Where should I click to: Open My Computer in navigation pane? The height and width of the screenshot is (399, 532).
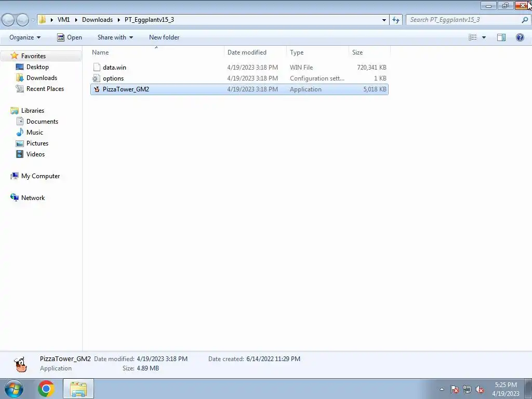[41, 176]
